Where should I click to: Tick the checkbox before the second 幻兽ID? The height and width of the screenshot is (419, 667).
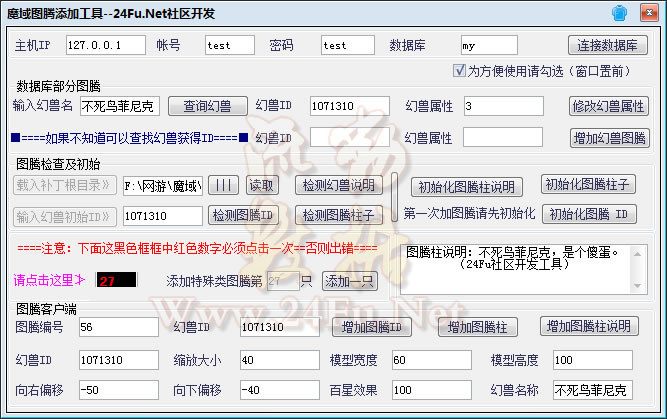coord(245,138)
